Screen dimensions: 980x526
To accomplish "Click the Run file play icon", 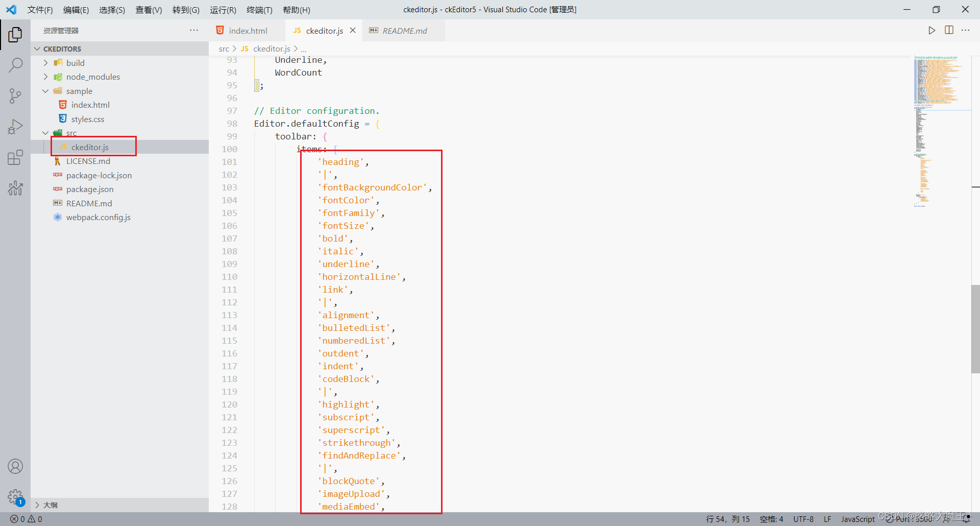I will pos(932,31).
